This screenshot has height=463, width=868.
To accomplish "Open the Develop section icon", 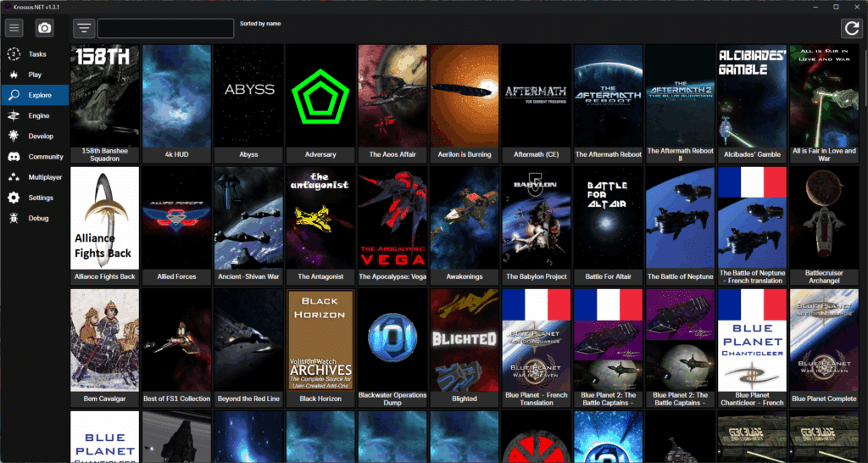I will (x=14, y=136).
